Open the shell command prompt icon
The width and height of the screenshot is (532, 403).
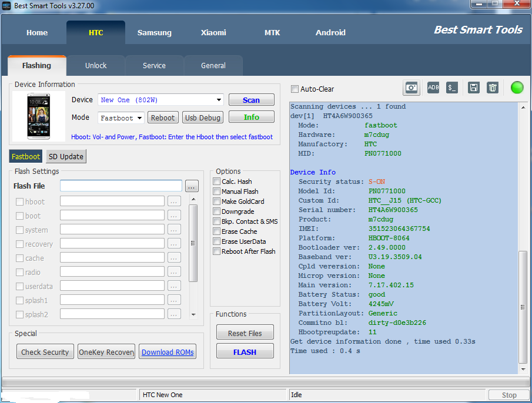452,88
